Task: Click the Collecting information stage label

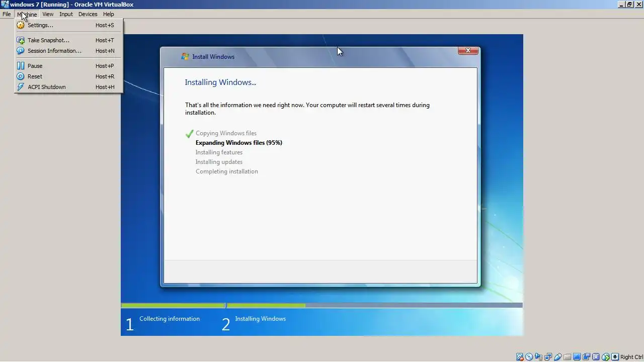Action: click(x=170, y=319)
